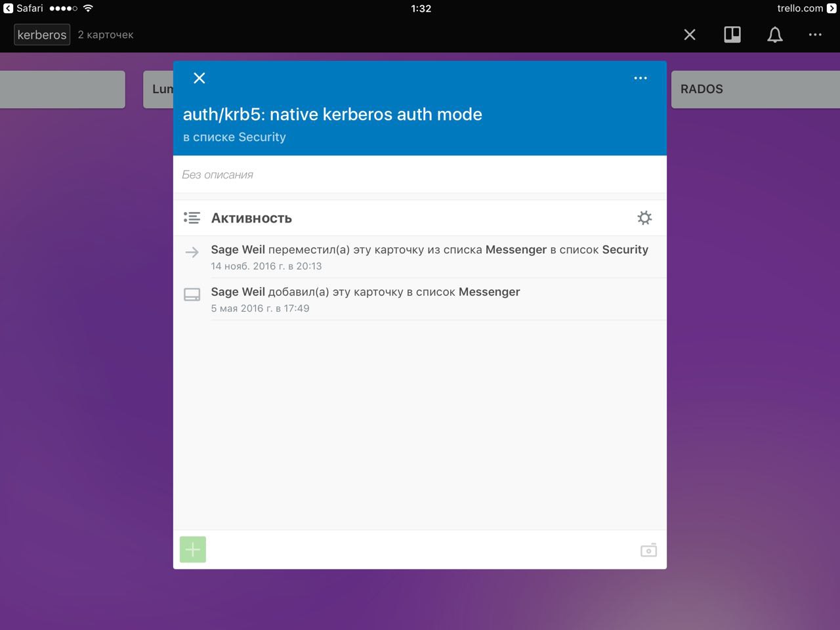840x630 pixels.
Task: Tap the timestamp 5 мая 2016 г. в 17:49
Action: (260, 308)
